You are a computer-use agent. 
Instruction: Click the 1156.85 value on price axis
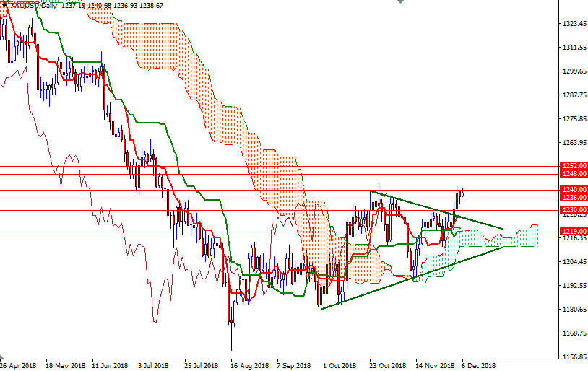(x=574, y=357)
